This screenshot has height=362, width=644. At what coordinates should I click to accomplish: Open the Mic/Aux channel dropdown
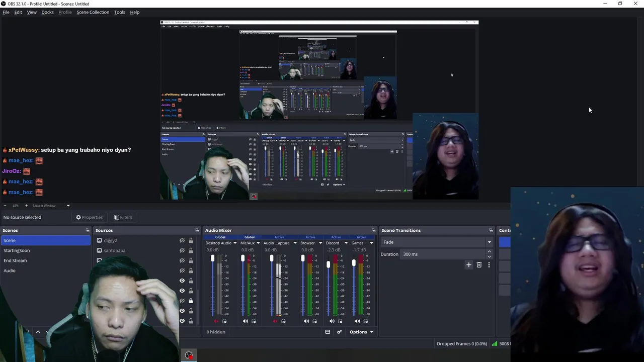(x=258, y=243)
